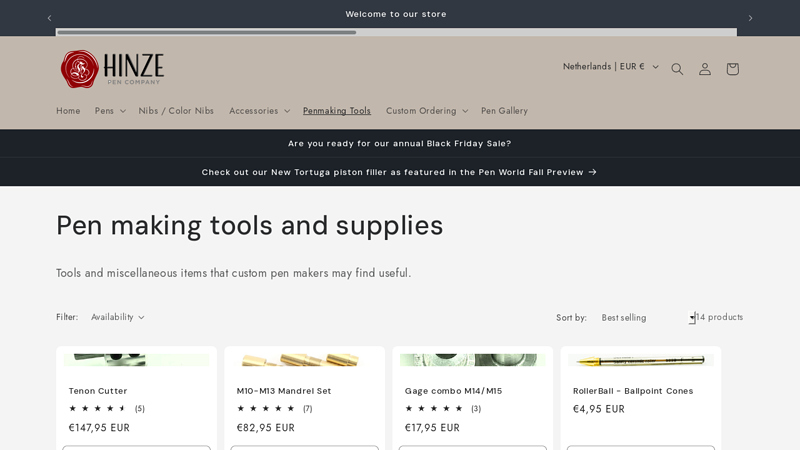Click the Tenon Cutter star rating
Screen dimensions: 800x450
click(x=97, y=408)
